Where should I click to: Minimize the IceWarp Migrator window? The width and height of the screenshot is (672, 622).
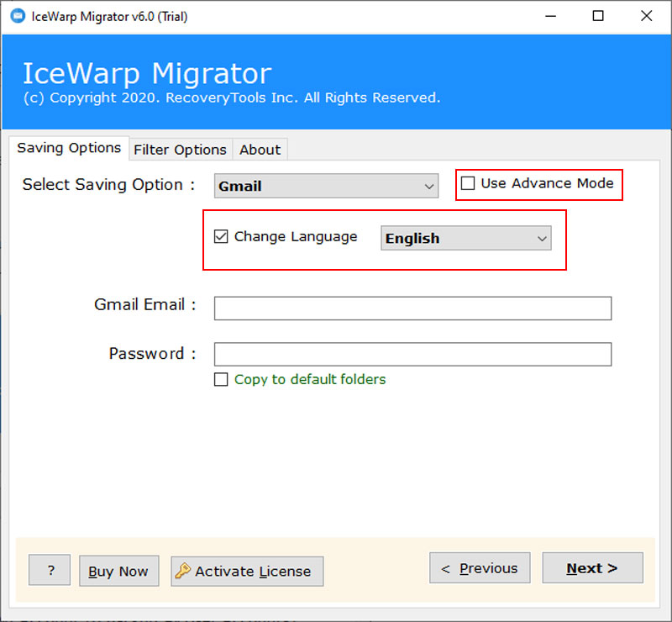point(550,16)
